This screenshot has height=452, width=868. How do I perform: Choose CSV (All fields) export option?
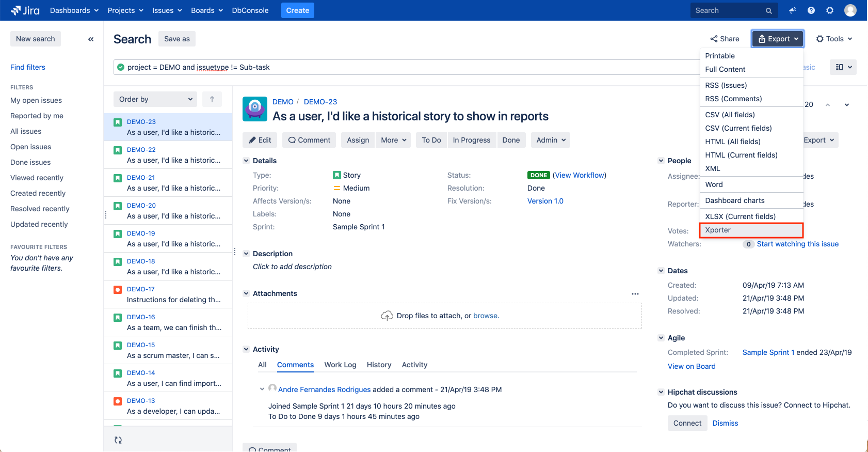[x=730, y=115]
